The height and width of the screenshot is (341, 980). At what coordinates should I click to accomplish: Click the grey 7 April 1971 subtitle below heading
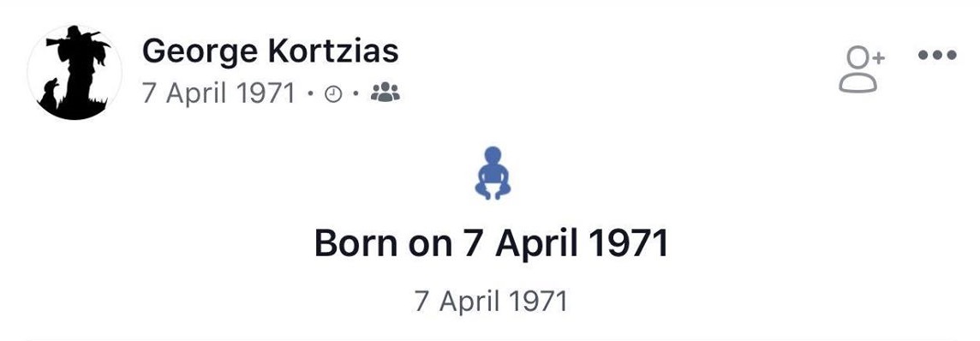[491, 302]
